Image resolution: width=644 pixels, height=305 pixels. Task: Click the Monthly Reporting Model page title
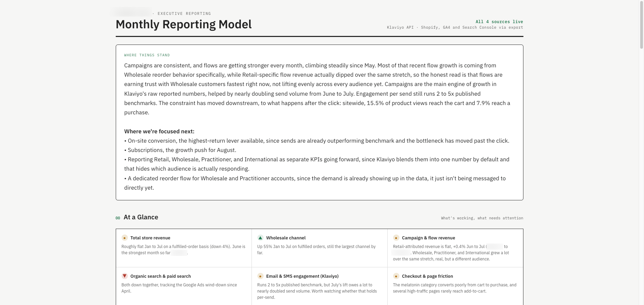183,25
